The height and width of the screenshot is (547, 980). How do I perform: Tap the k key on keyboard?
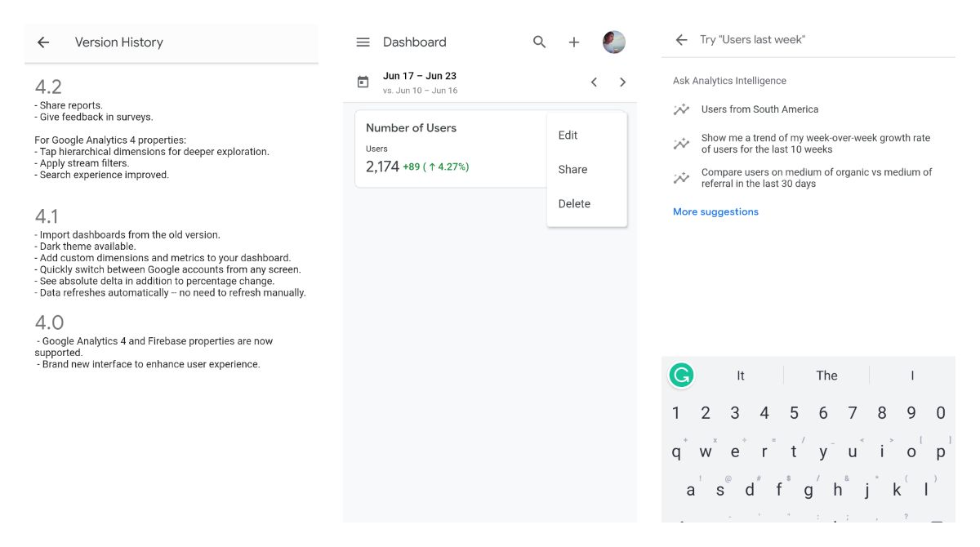point(897,490)
